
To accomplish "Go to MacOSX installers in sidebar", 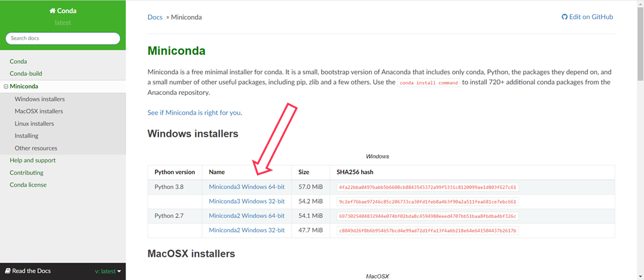I will point(39,111).
